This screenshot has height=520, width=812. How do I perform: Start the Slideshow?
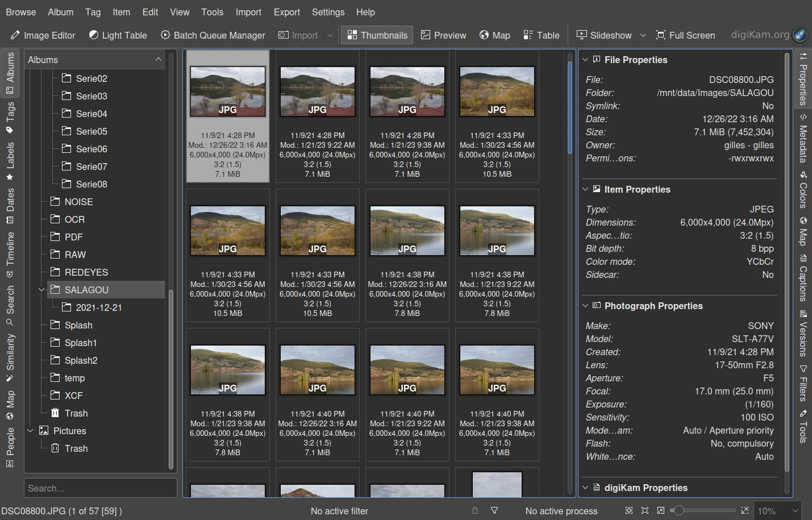(604, 35)
